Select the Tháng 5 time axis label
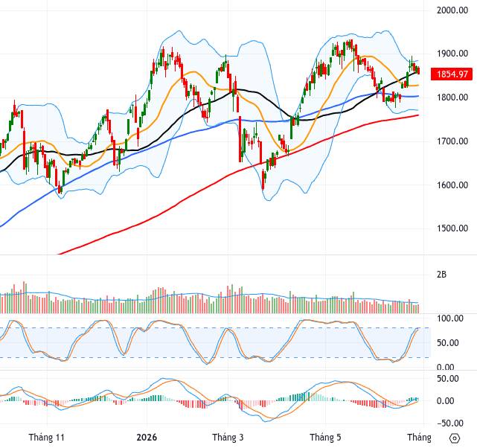Image resolution: width=477 pixels, height=448 pixels. pyautogui.click(x=325, y=438)
